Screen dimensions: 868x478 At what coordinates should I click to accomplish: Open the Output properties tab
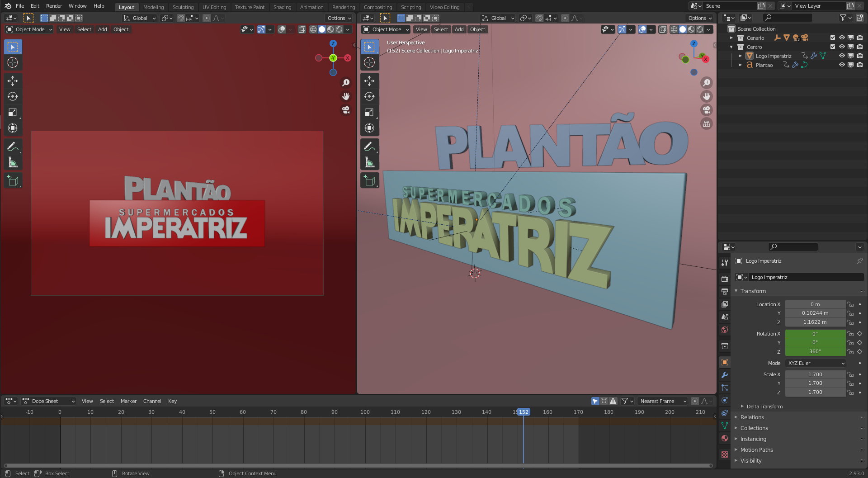pos(724,291)
